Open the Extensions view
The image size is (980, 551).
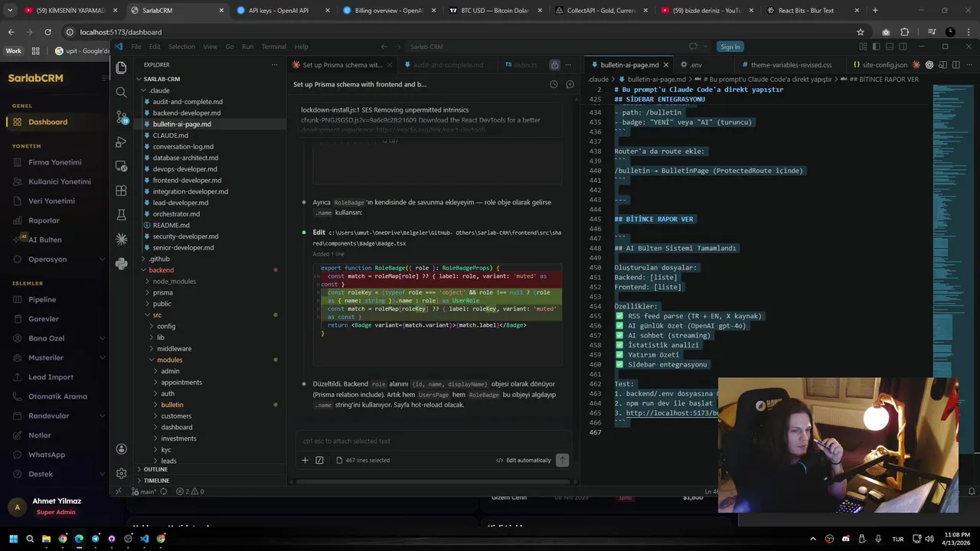coord(121,191)
